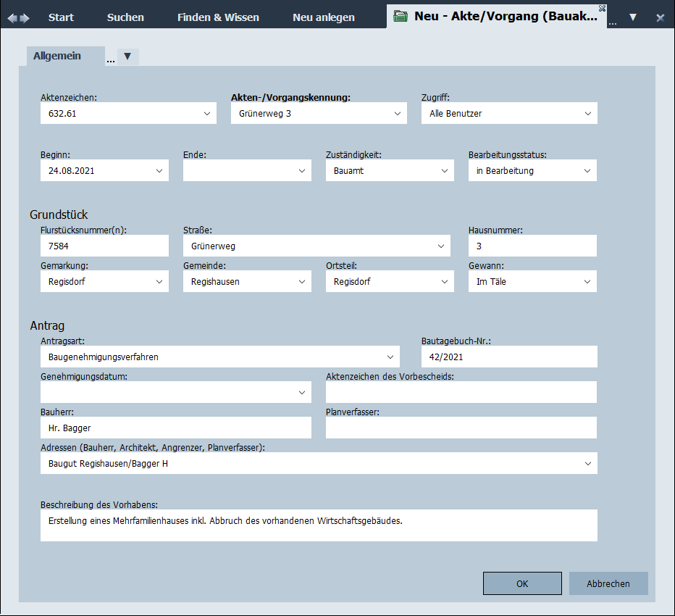
Task: Expand the Bearbeitungsstatus dropdown
Action: (x=587, y=171)
